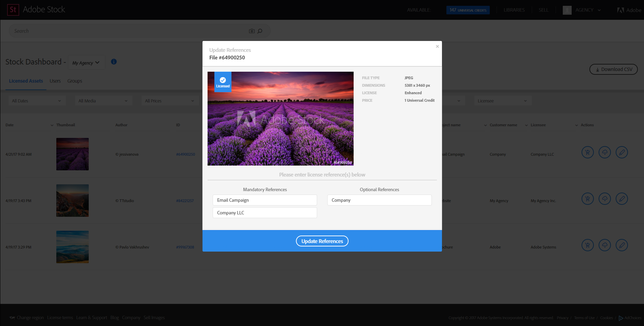This screenshot has height=326, width=644.
Task: Click the Adobe Stock St logo icon
Action: click(x=13, y=10)
